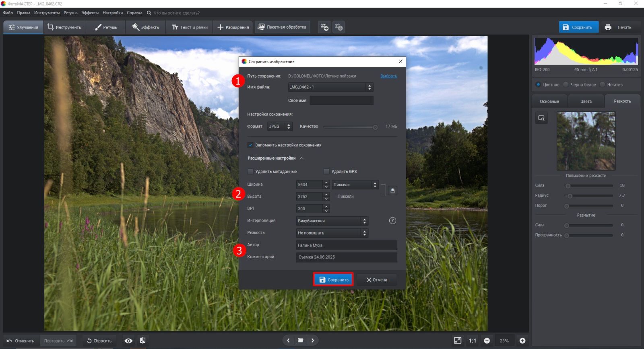Viewport: 644px width, 349px height.
Task: Enable 'Удалить метаданные' checkbox
Action: pyautogui.click(x=250, y=172)
